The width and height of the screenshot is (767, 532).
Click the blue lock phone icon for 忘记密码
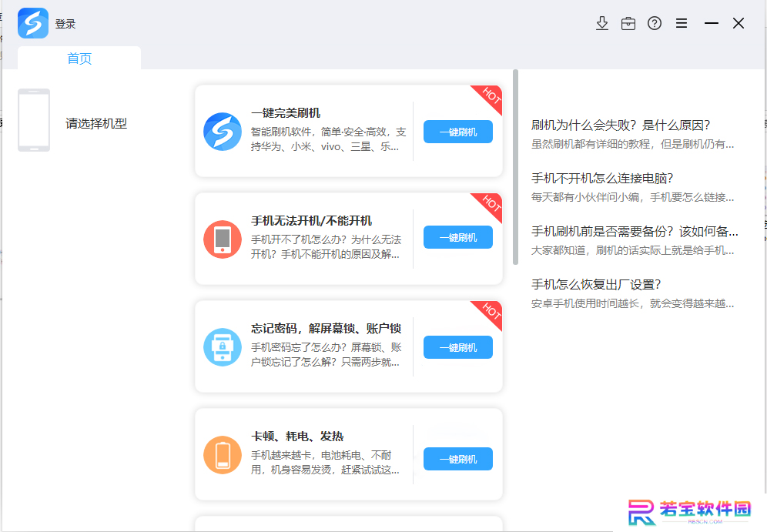(223, 346)
